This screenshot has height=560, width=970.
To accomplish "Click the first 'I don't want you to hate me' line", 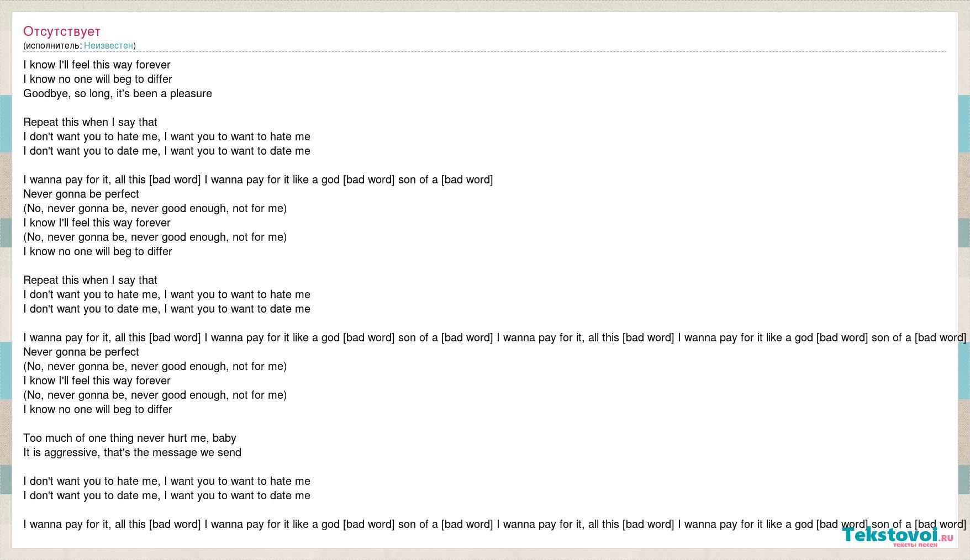I will pos(167,136).
